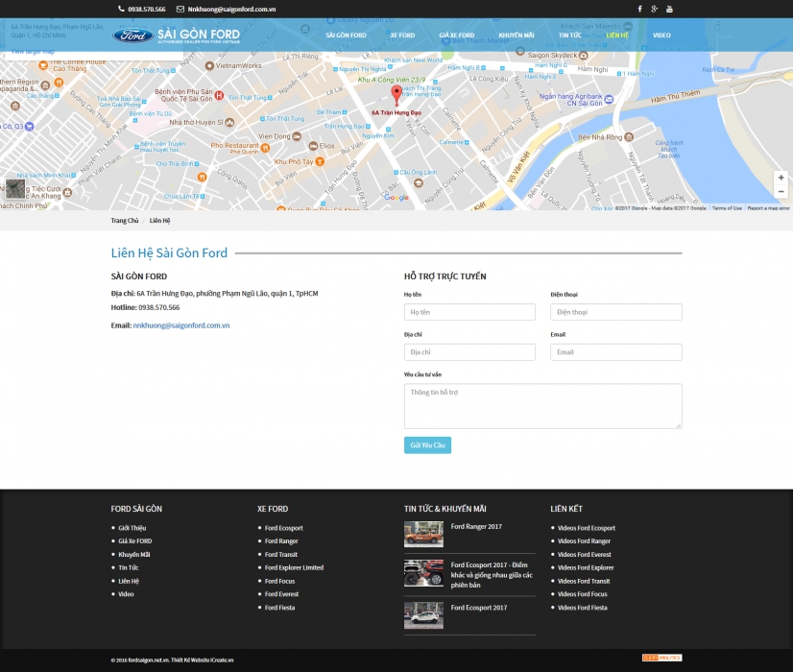Open Giới Thiệu footer link
Image resolution: width=793 pixels, height=672 pixels.
(132, 528)
